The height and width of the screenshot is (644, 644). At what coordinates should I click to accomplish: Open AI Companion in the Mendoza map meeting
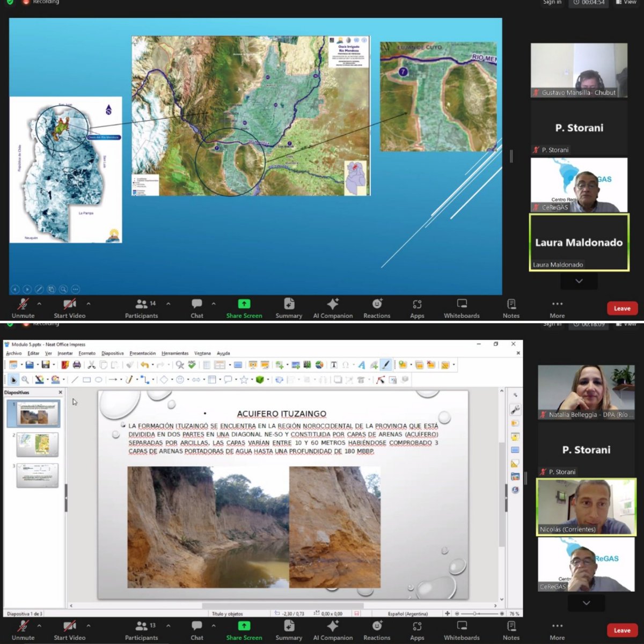tap(333, 308)
